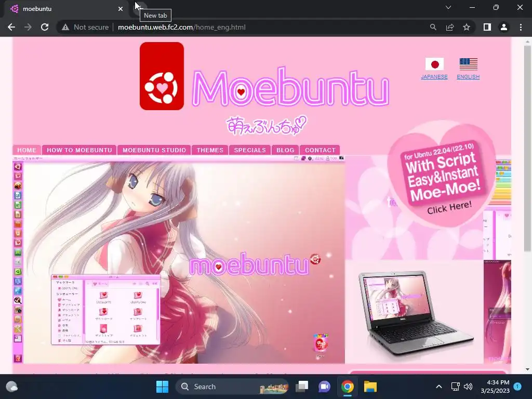Open the Chrome profile menu
The image size is (532, 399).
(504, 27)
